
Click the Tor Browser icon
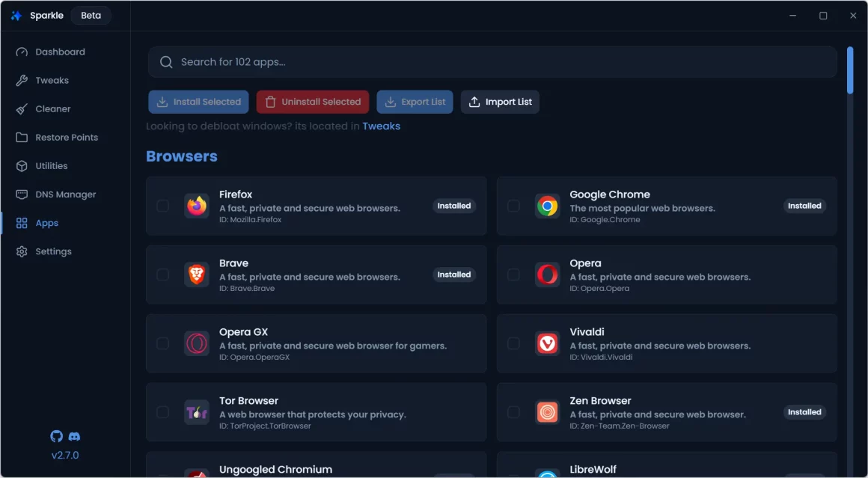coord(197,412)
